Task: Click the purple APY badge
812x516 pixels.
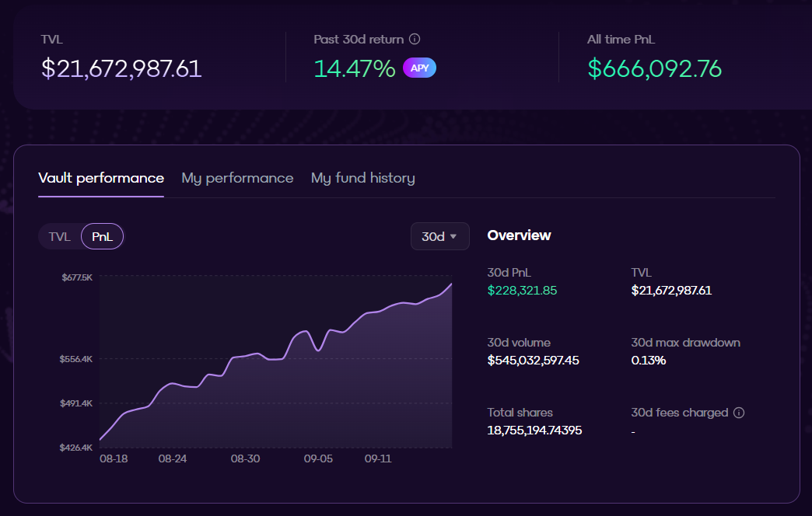Action: [419, 68]
